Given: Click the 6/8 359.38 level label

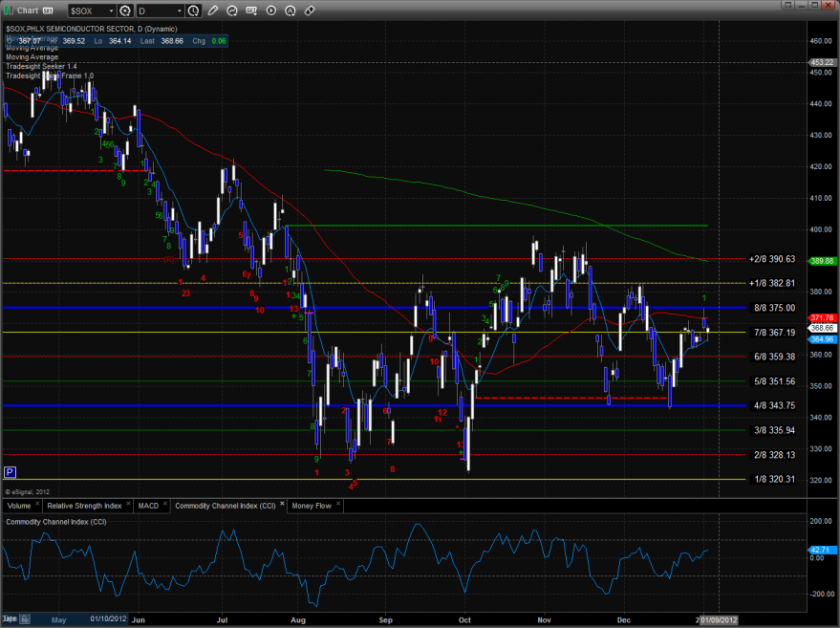Looking at the screenshot, I should click(775, 357).
